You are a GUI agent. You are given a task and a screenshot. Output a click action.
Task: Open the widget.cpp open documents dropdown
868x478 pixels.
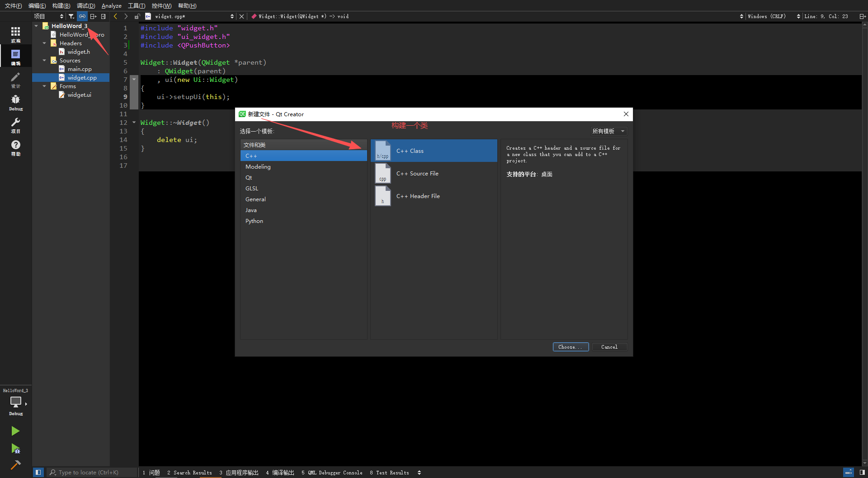[x=194, y=16]
